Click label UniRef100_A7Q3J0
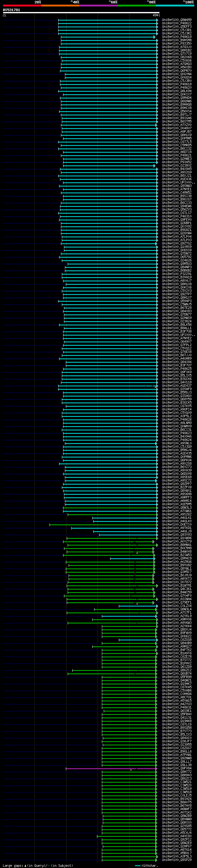Image resolution: width=197 pixels, height=868 pixels. coord(177,47)
